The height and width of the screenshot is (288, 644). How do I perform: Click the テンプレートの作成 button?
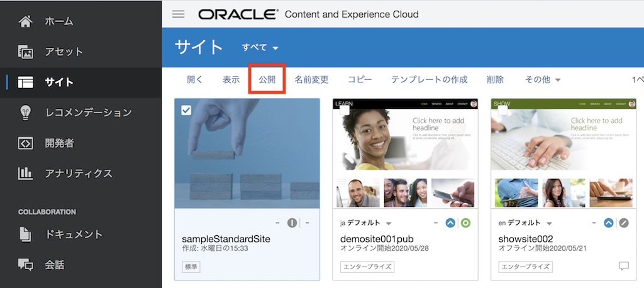tap(429, 80)
